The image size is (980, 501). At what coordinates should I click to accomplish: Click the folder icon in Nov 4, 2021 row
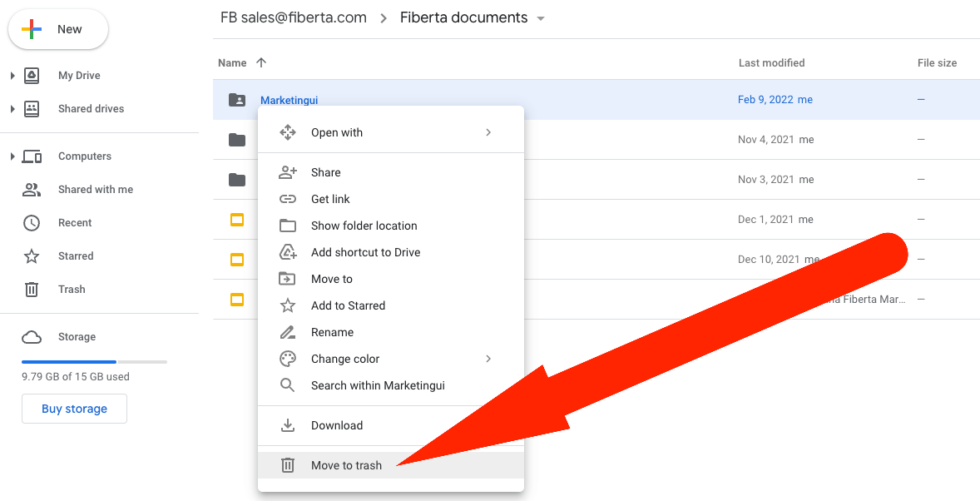pyautogui.click(x=237, y=140)
